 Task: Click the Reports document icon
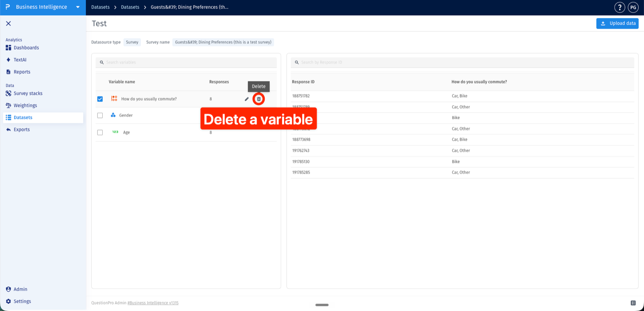coord(8,72)
